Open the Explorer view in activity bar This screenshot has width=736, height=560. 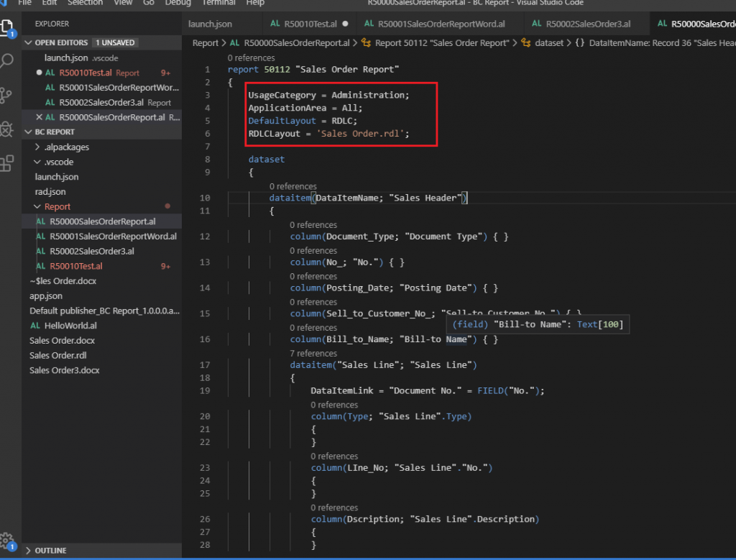coord(8,28)
